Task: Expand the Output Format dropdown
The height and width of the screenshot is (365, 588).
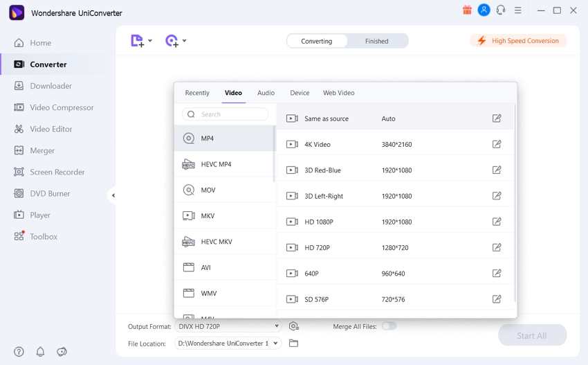Action: 277,326
